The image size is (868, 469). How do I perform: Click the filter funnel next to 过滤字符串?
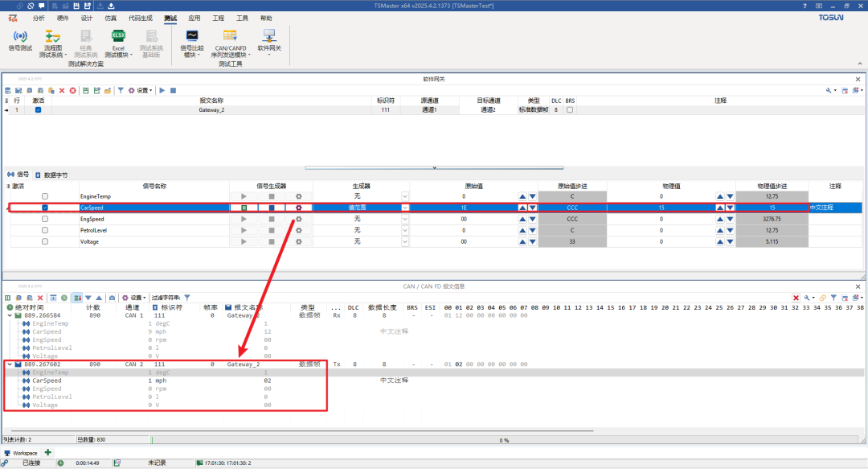tap(187, 298)
